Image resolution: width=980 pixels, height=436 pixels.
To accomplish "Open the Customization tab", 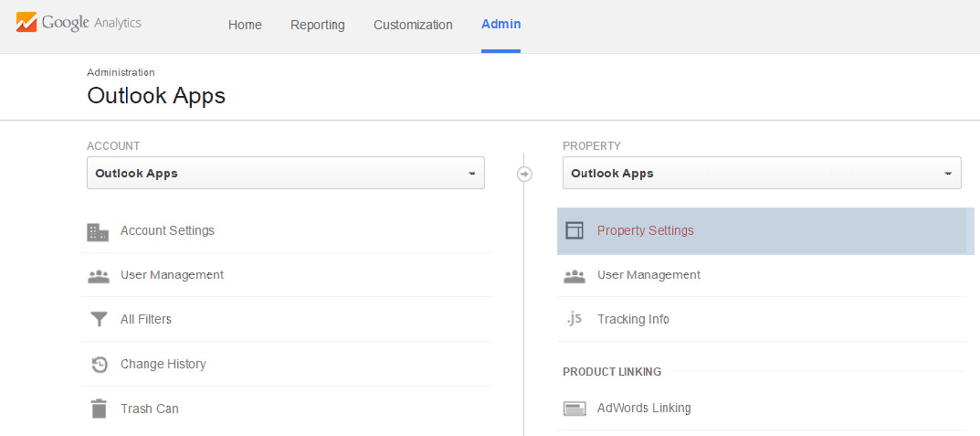I will (413, 25).
